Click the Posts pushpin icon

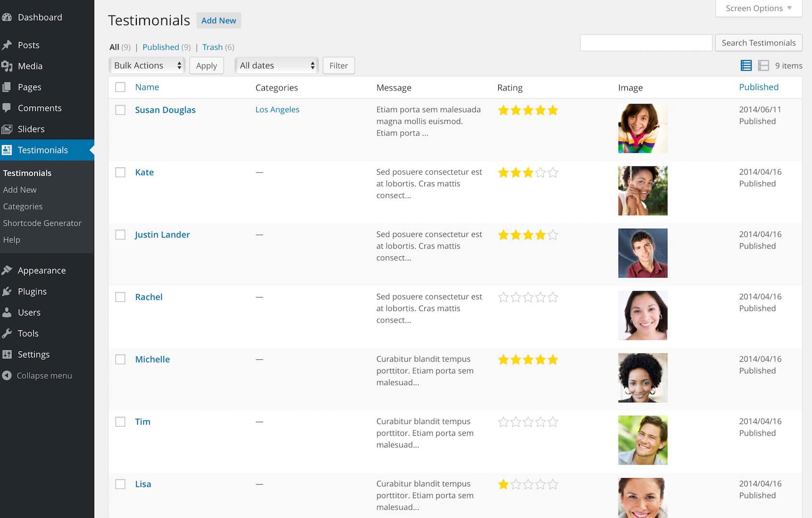7,45
